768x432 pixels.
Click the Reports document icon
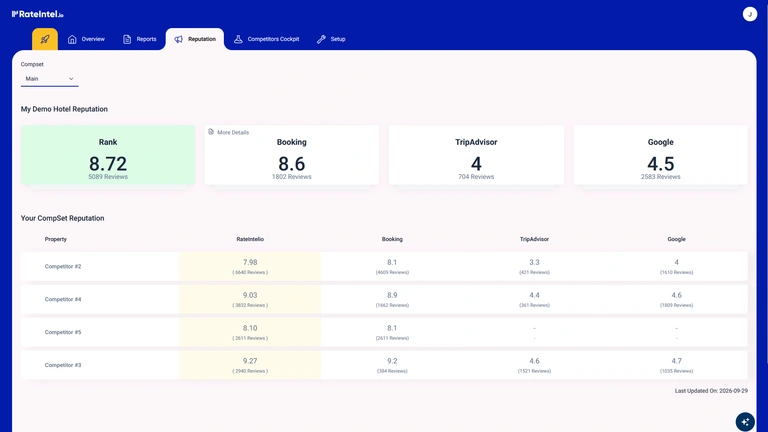127,39
